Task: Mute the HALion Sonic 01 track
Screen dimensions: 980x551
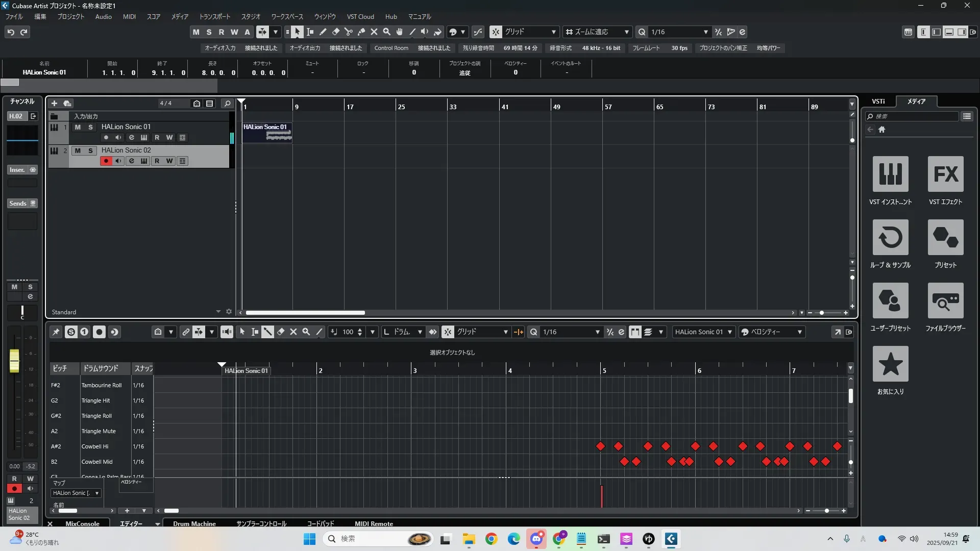Action: [x=78, y=127]
